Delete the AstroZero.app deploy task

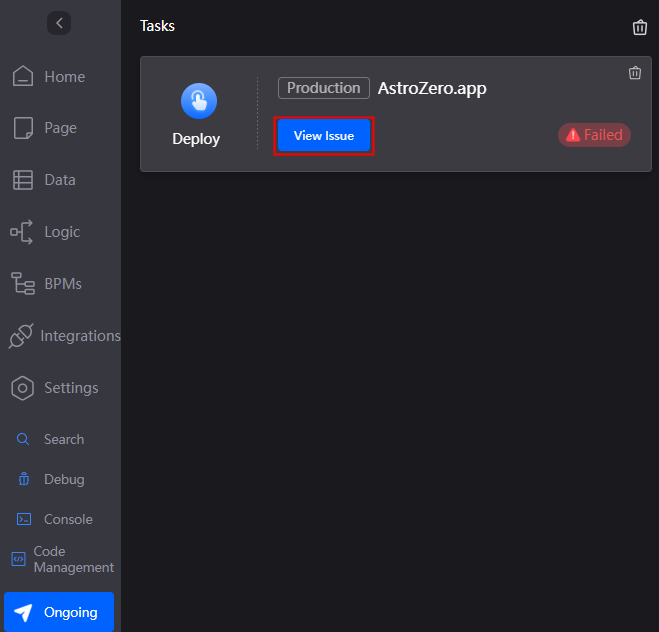[x=635, y=73]
